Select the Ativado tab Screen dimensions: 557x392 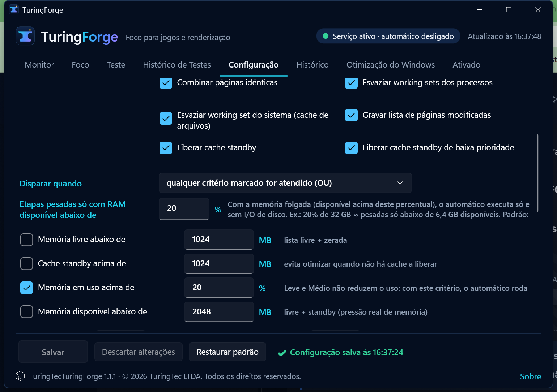[467, 65]
